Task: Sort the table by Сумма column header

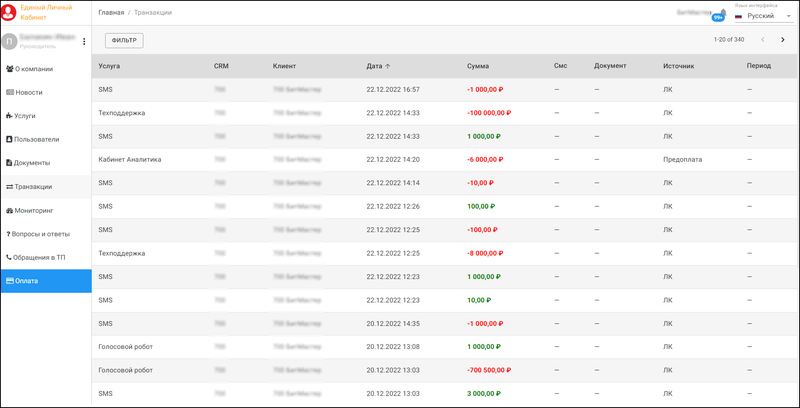Action: click(477, 66)
